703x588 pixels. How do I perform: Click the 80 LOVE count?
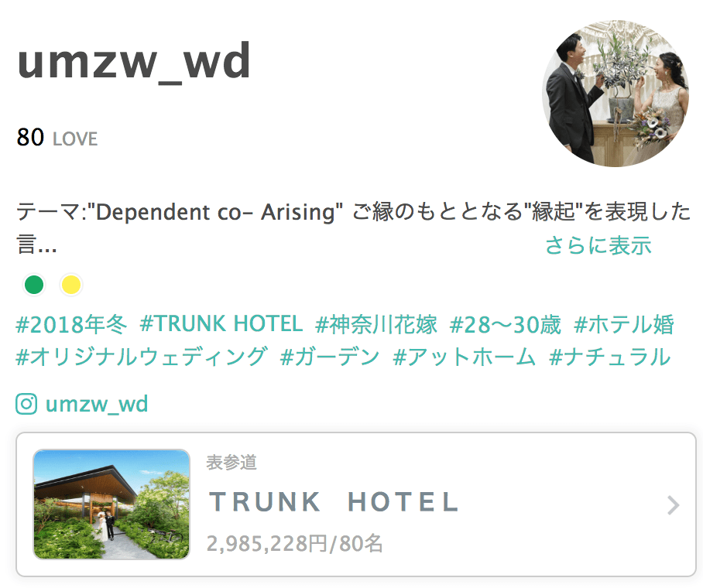(57, 137)
